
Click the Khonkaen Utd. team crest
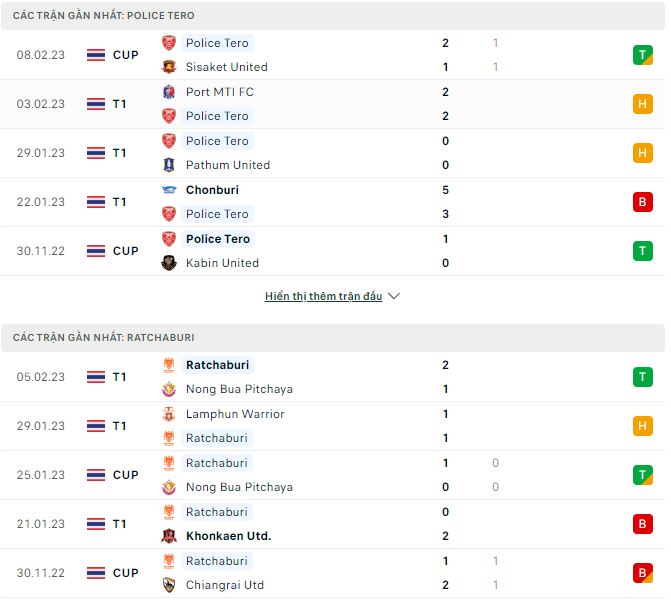pos(169,536)
